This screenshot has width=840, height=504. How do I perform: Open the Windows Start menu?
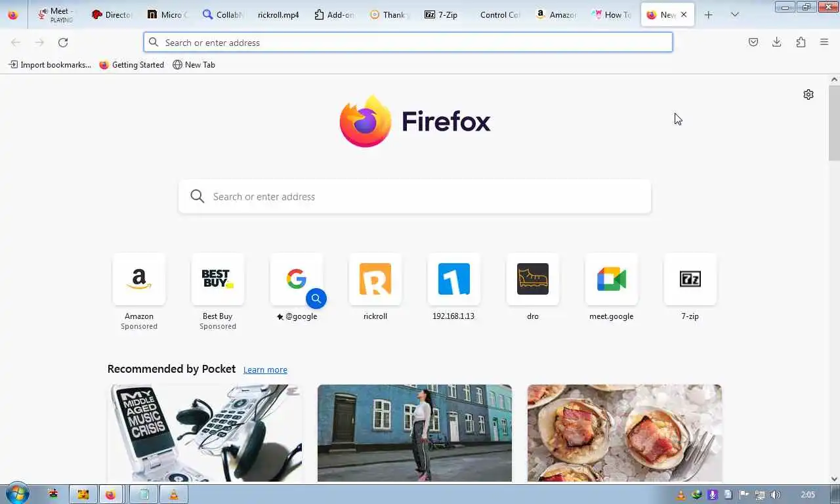(17, 493)
